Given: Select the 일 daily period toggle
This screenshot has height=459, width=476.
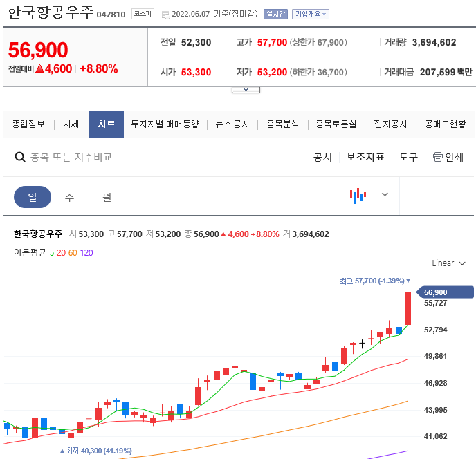Looking at the screenshot, I should pos(33,197).
